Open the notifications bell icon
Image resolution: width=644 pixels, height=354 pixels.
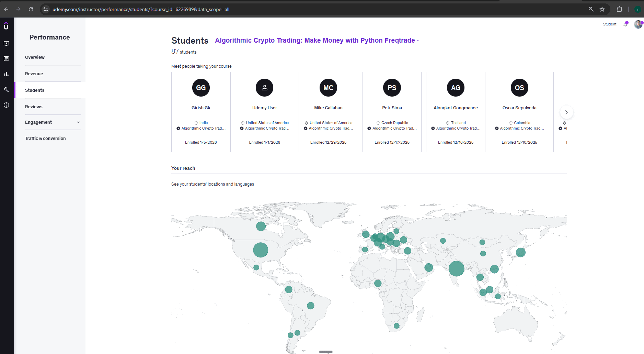pos(625,24)
